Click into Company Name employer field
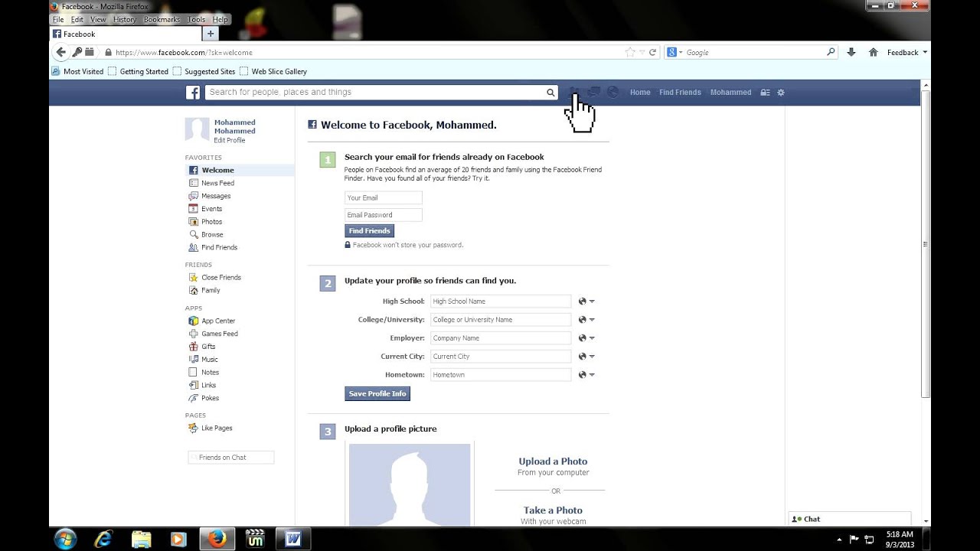Viewport: 980px width, 551px height. [501, 338]
